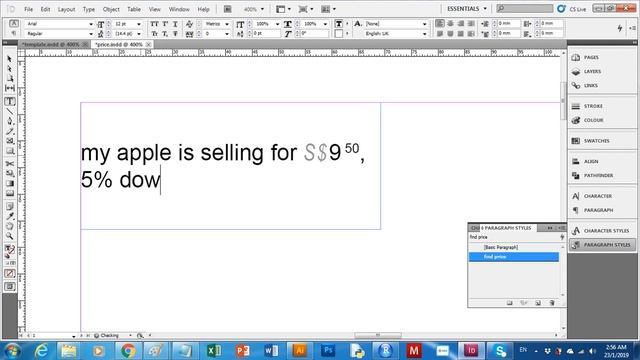
Task: Enable align left paragraph button
Action: 440,24
